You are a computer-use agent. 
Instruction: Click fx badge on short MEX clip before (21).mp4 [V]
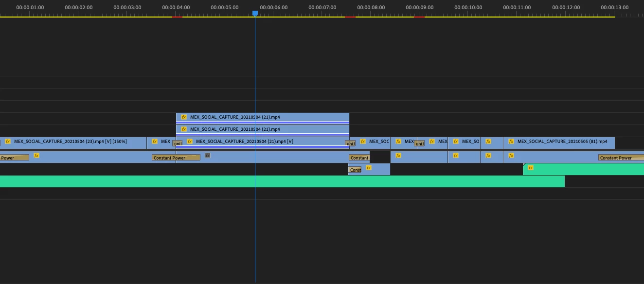pos(155,142)
